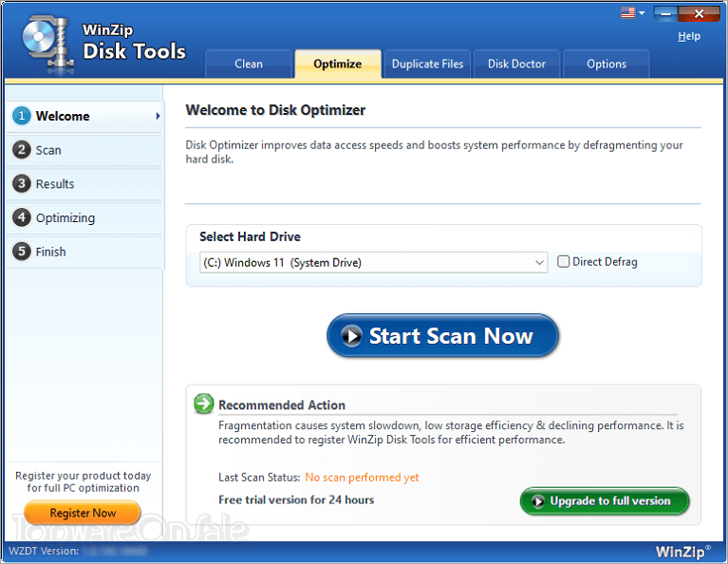
Task: Click the 'Select Hard Drive' label
Action: pos(250,237)
